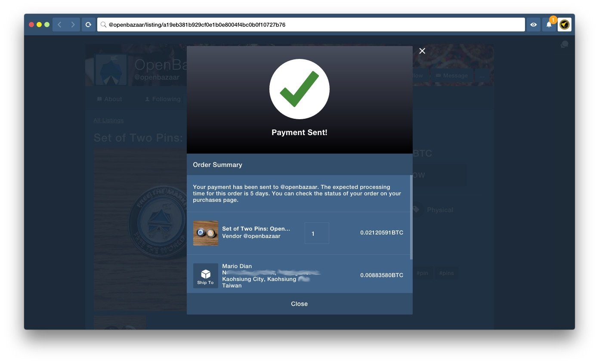
Task: Open the About tab on the store page
Action: coord(109,99)
